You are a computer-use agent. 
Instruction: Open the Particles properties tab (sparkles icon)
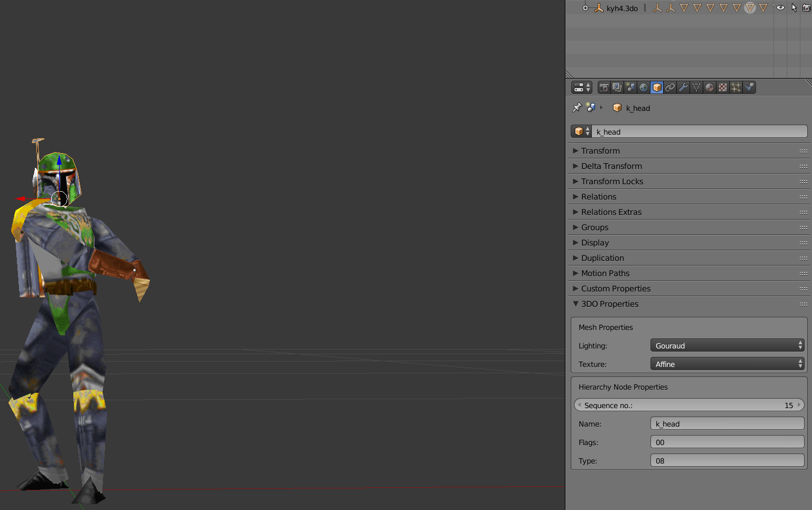736,88
